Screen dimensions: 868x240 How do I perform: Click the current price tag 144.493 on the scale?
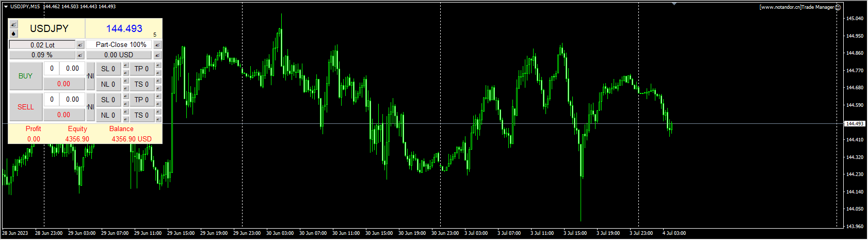click(854, 124)
